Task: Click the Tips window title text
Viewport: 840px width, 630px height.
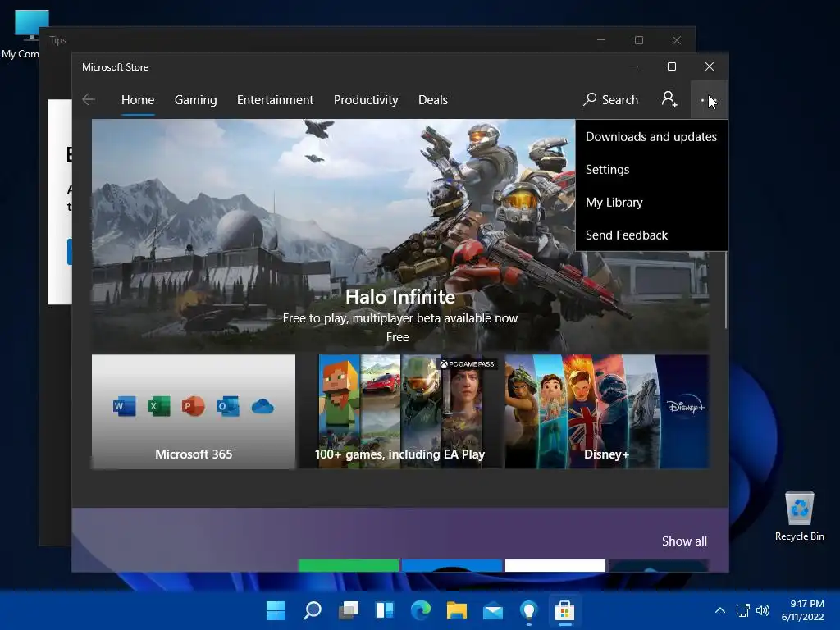Action: [58, 40]
